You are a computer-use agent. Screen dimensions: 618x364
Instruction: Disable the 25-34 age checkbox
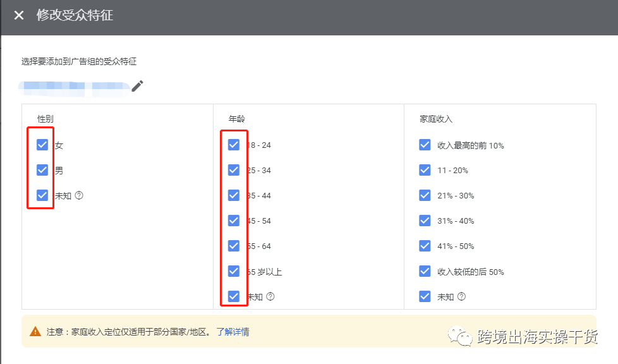[234, 170]
